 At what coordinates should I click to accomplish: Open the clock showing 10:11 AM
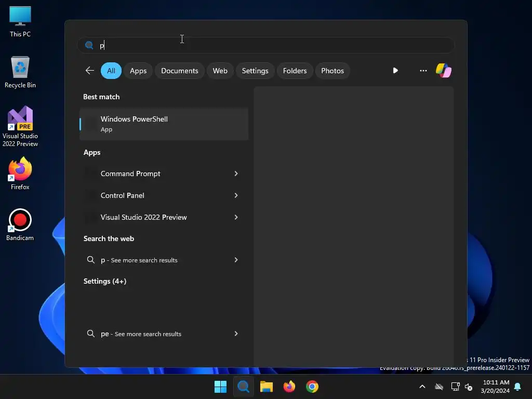click(x=495, y=387)
